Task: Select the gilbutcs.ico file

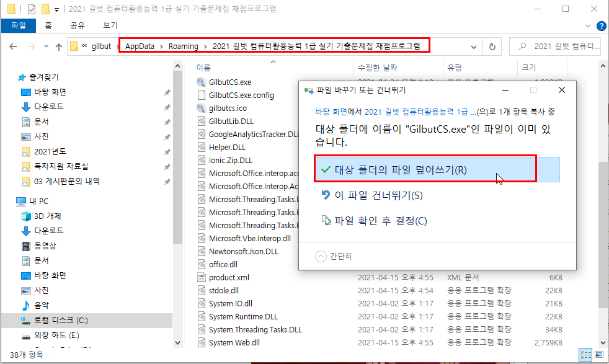Action: (x=227, y=108)
